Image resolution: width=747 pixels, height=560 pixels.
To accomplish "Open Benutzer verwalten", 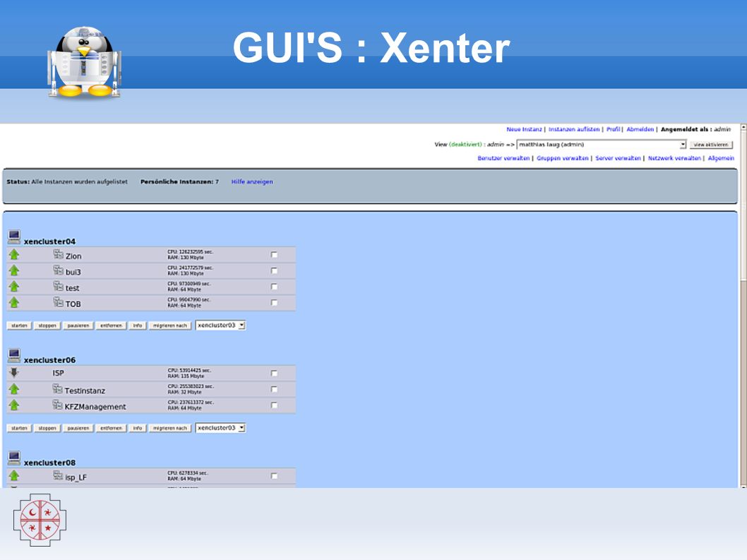I will coord(503,158).
